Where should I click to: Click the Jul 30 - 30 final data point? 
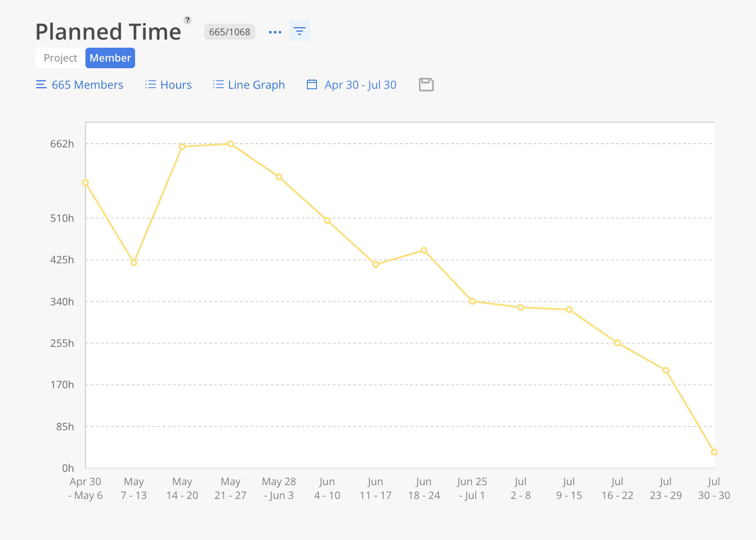pyautogui.click(x=714, y=452)
